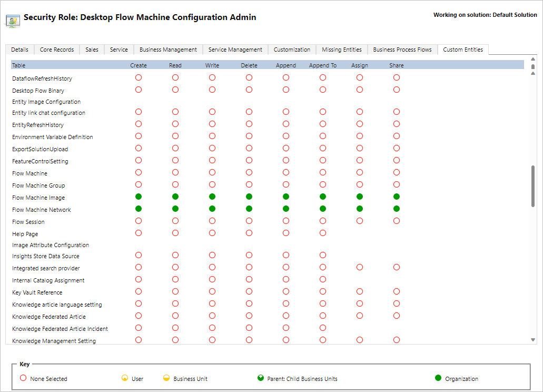
Task: Toggle Write permission for Flow Session
Action: coord(212,221)
